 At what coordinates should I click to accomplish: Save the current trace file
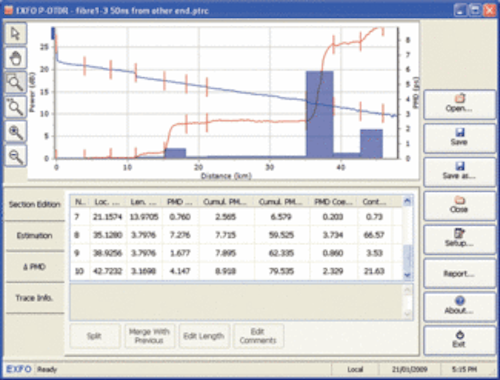[x=459, y=138]
